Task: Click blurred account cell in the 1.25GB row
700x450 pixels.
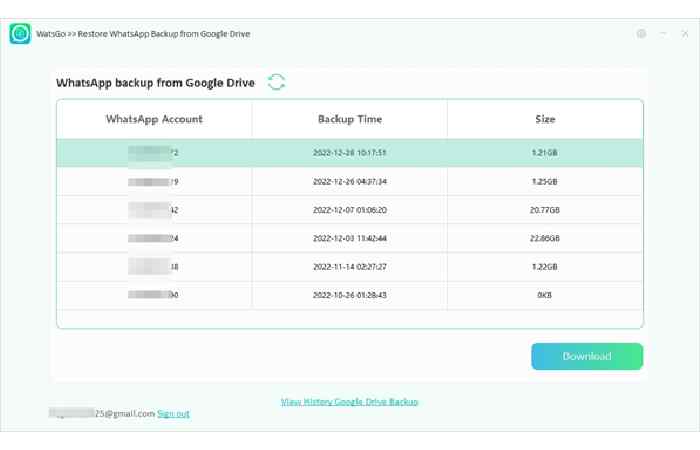Action: click(x=153, y=182)
